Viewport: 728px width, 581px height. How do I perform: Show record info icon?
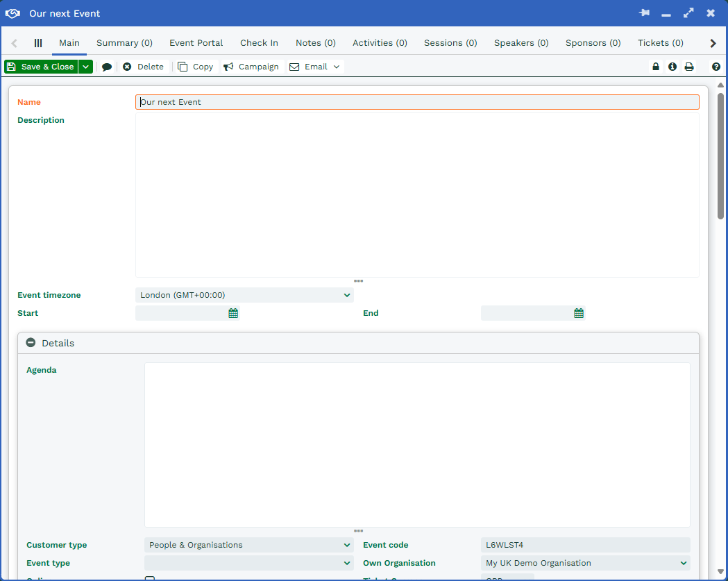[672, 67]
